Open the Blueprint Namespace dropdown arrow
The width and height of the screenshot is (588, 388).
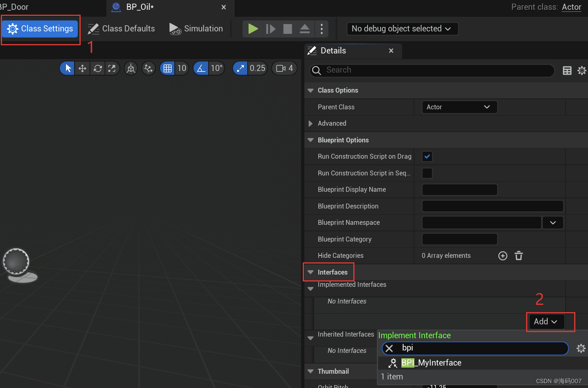(553, 223)
